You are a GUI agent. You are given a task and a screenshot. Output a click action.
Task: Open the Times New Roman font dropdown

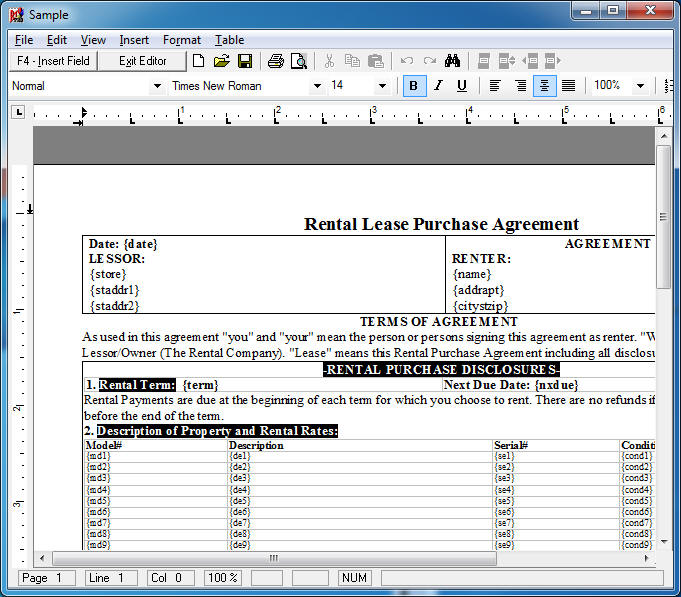317,86
